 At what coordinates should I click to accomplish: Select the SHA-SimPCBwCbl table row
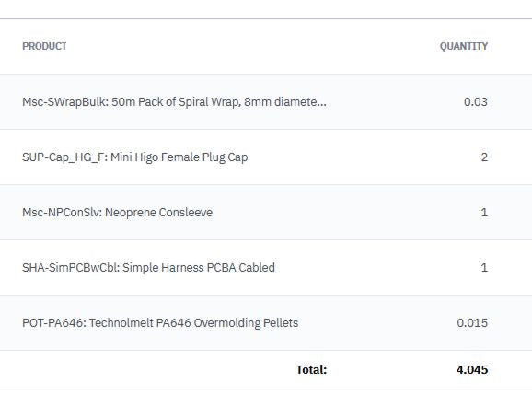266,267
